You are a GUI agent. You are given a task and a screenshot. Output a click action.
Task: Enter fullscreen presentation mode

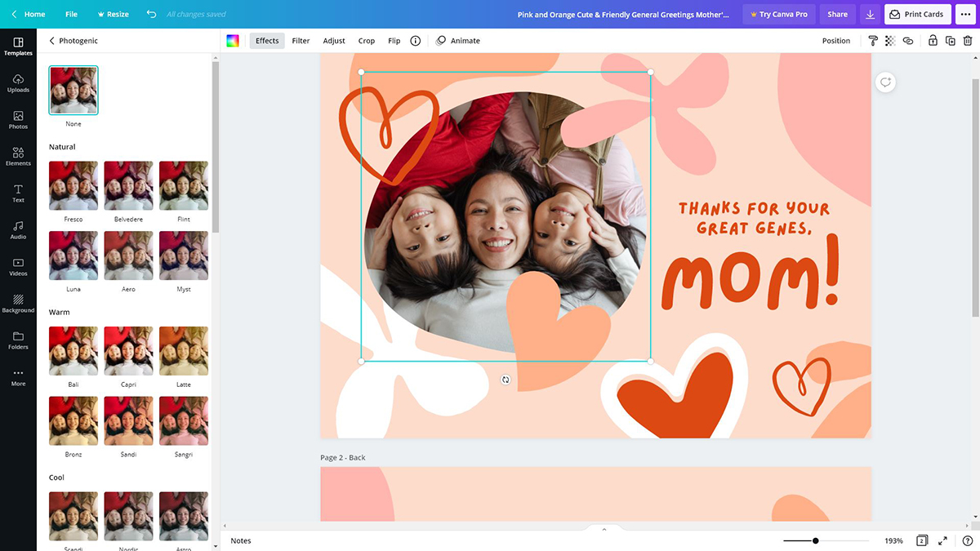942,540
